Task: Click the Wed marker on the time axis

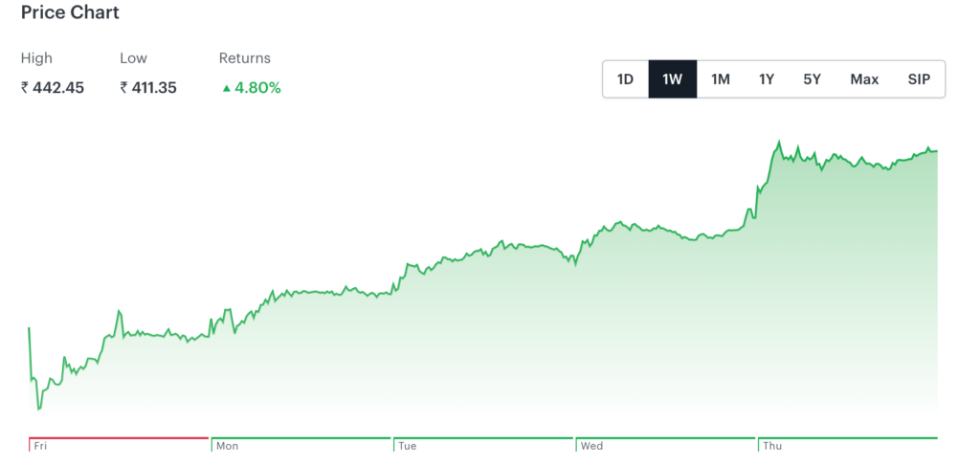Action: (591, 446)
